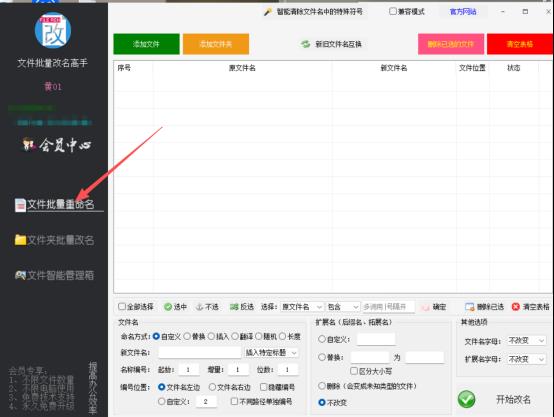Choose the 文件名右边 number position option
The image size is (554, 417).
click(212, 387)
